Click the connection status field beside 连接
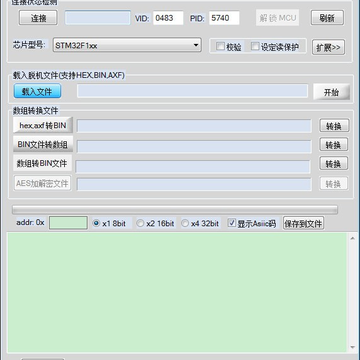 (x=98, y=18)
